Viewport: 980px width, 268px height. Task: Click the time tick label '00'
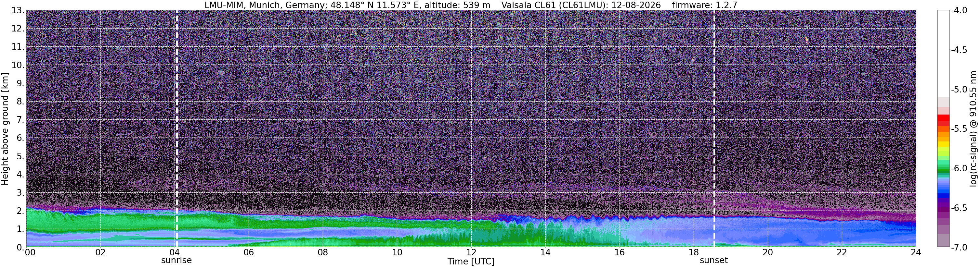pyautogui.click(x=30, y=252)
